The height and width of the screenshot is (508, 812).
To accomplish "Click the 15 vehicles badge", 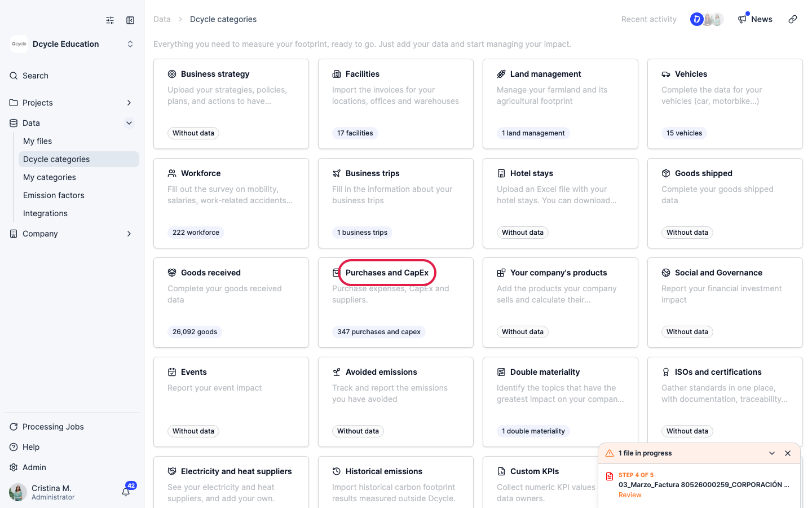I will [x=684, y=133].
